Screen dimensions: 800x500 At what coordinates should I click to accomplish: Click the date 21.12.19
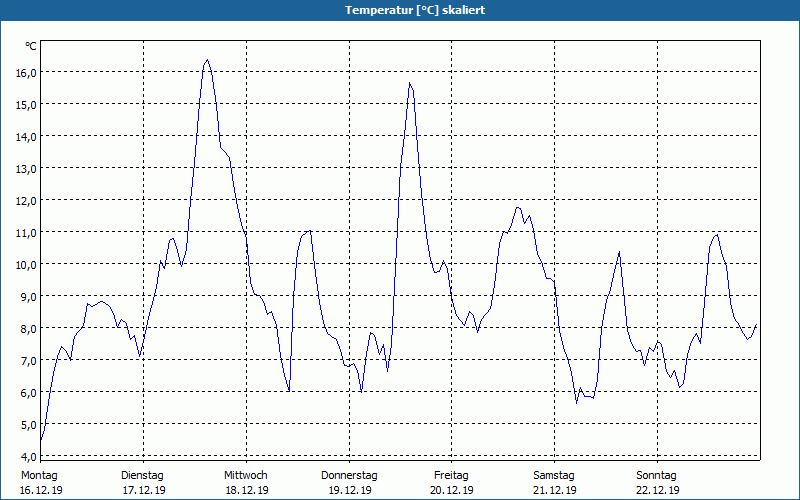[x=555, y=490]
